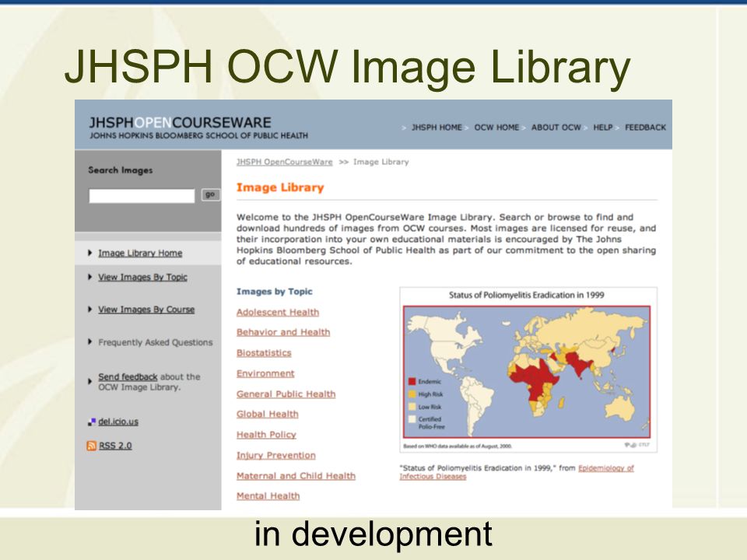The width and height of the screenshot is (747, 560).
Task: Open View Images By Course link
Action: [146, 309]
